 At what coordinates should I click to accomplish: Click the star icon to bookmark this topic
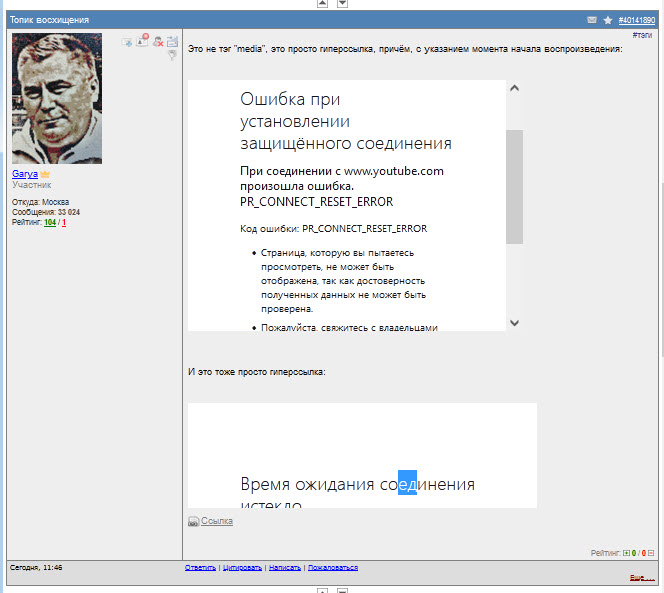click(x=607, y=20)
